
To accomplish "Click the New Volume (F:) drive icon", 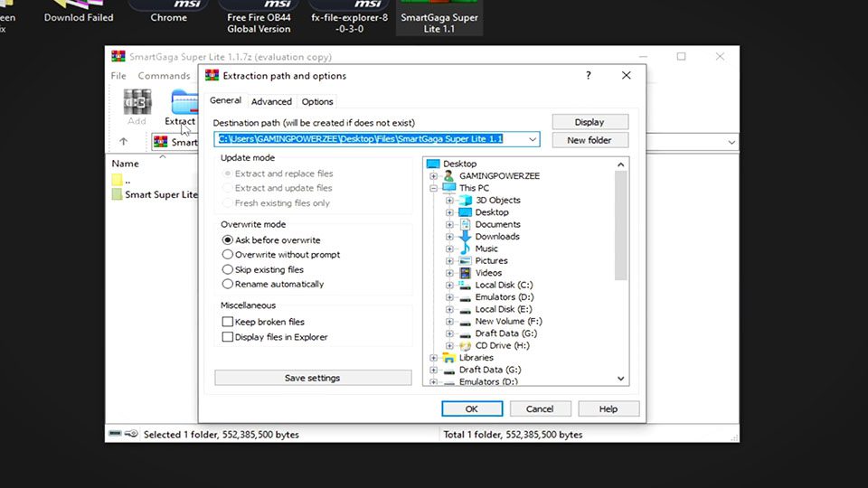I will pyautogui.click(x=465, y=322).
